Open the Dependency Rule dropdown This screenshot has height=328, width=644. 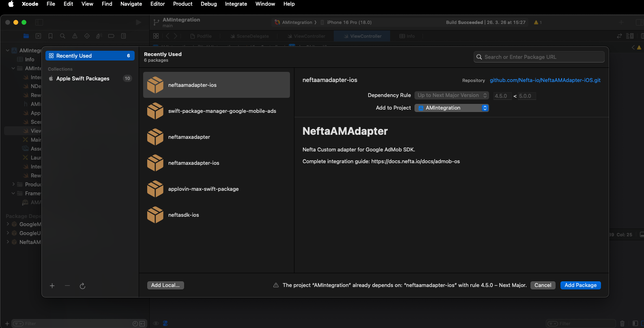(x=451, y=95)
